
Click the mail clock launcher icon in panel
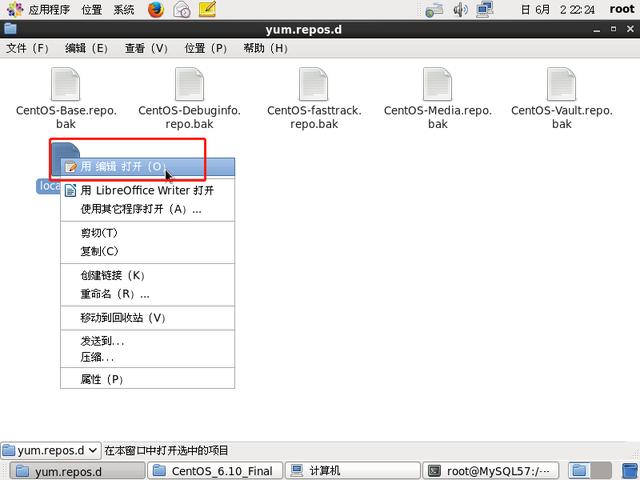tap(182, 9)
